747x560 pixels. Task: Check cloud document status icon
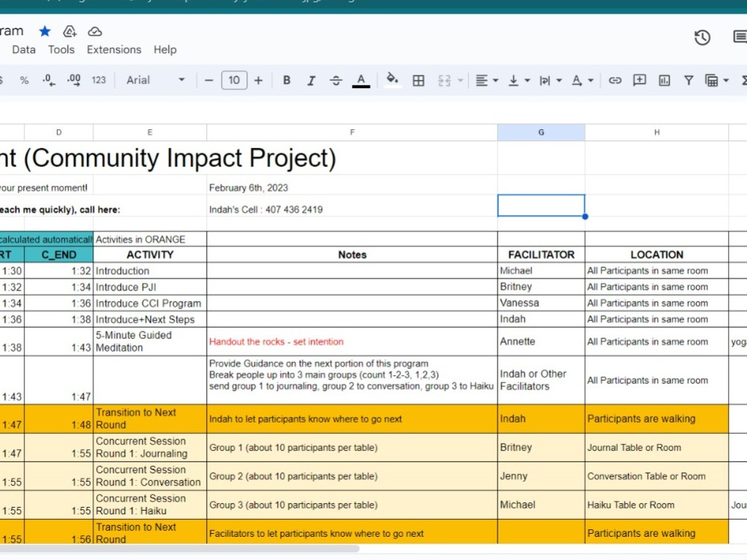coord(95,31)
